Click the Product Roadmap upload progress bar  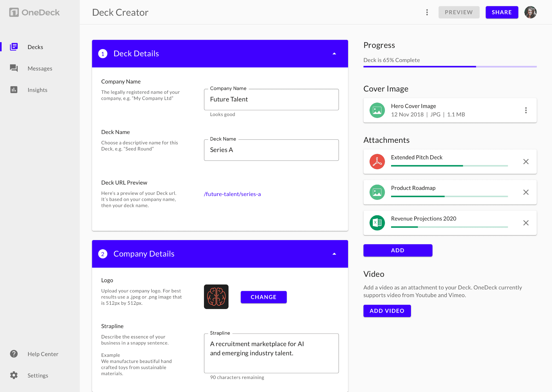point(449,196)
